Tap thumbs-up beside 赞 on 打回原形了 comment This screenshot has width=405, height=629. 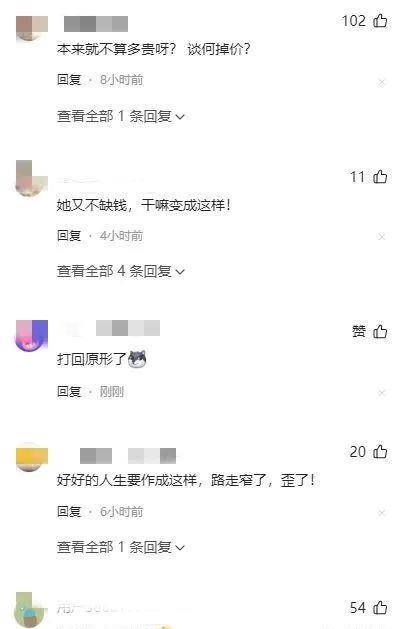[380, 331]
